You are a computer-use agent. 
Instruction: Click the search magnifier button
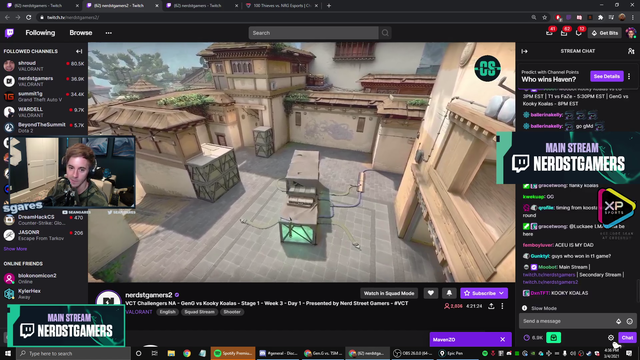click(x=385, y=33)
